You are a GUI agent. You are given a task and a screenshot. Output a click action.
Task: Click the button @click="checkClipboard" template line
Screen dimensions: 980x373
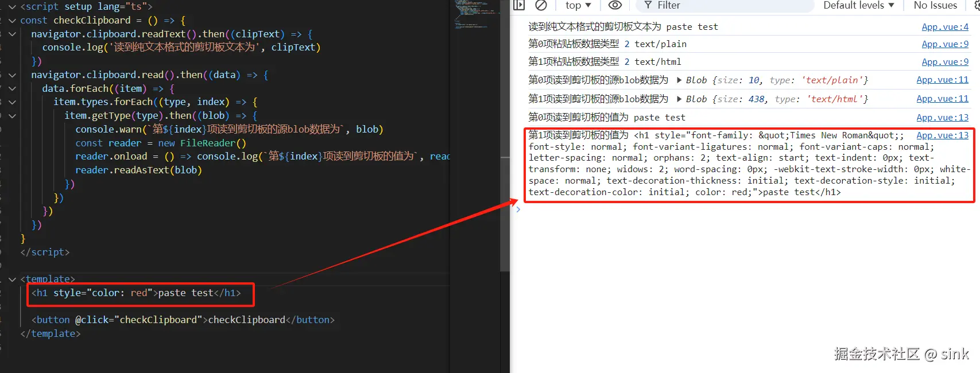pos(183,320)
